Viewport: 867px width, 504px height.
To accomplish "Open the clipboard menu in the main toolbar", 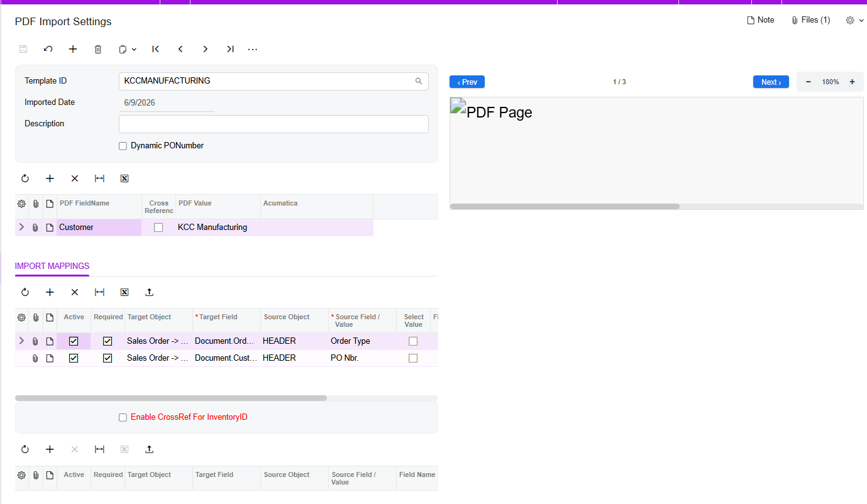I will coord(128,49).
